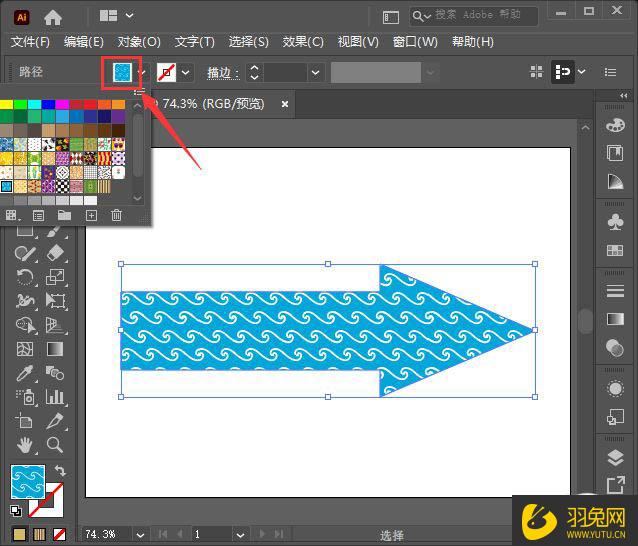Viewport: 638px width, 546px height.
Task: Select the Perspective Grid tool
Action: (55, 325)
